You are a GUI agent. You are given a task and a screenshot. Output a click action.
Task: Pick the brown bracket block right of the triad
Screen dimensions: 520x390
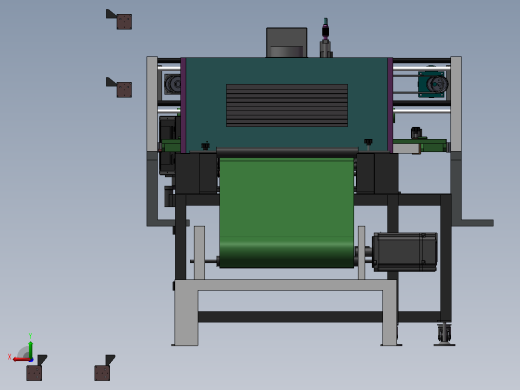104,368
